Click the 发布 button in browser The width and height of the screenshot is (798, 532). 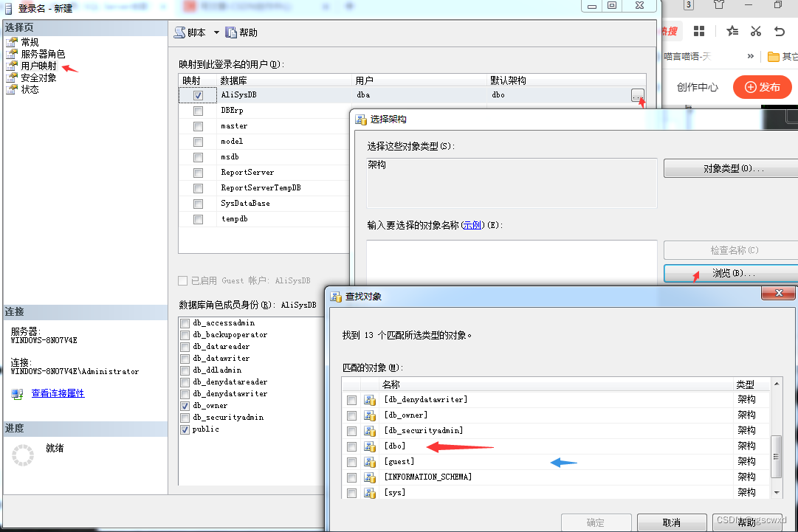tap(763, 87)
